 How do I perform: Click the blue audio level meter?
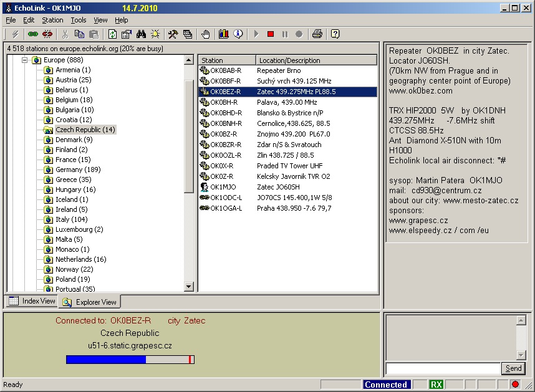[130, 359]
